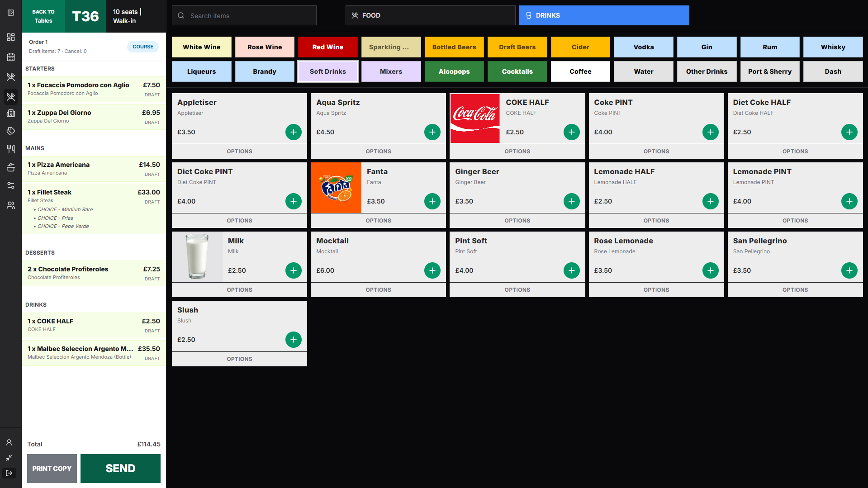868x488 pixels.
Task: Click the PRINT COPY button
Action: point(52,469)
